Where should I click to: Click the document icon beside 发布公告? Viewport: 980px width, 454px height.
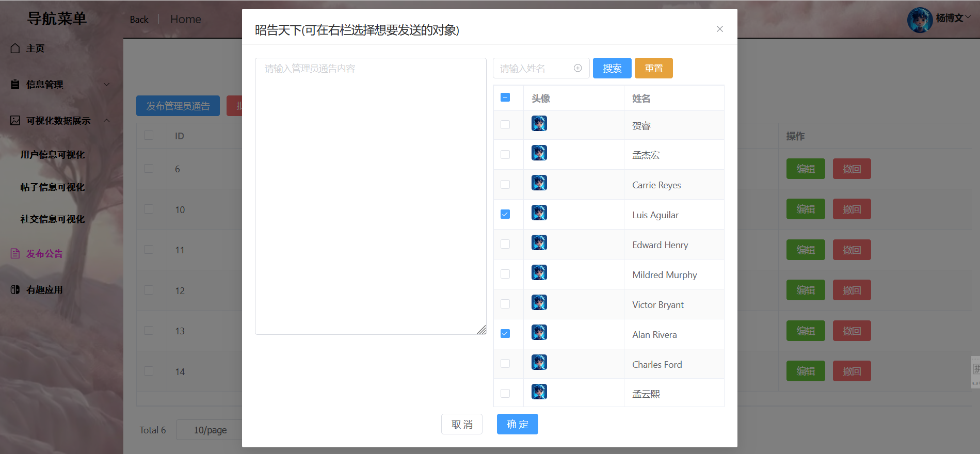click(x=15, y=253)
